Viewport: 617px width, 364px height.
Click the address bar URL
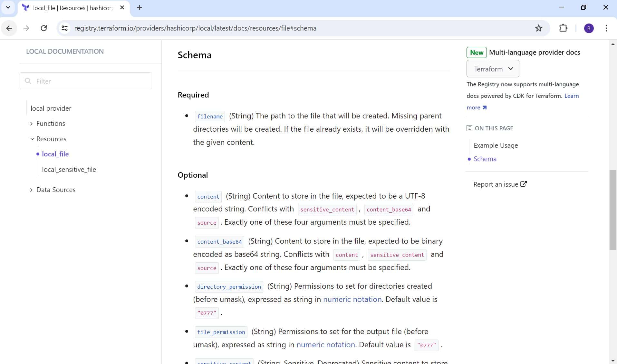(x=195, y=28)
